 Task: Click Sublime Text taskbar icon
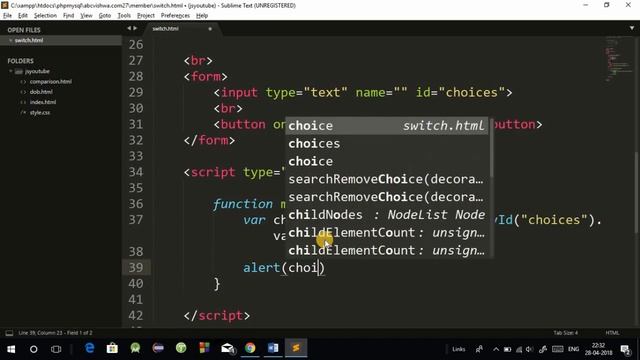[x=296, y=348]
